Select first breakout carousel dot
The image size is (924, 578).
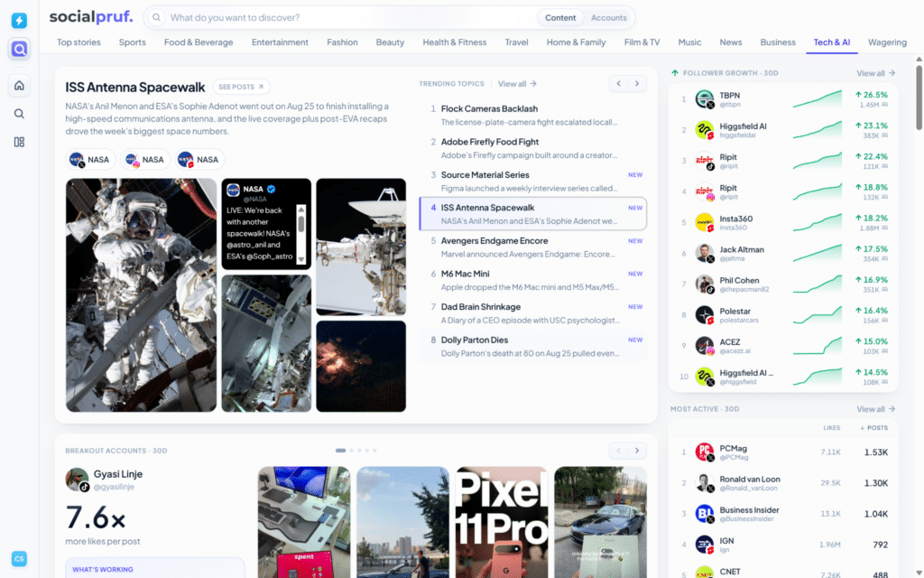click(340, 451)
